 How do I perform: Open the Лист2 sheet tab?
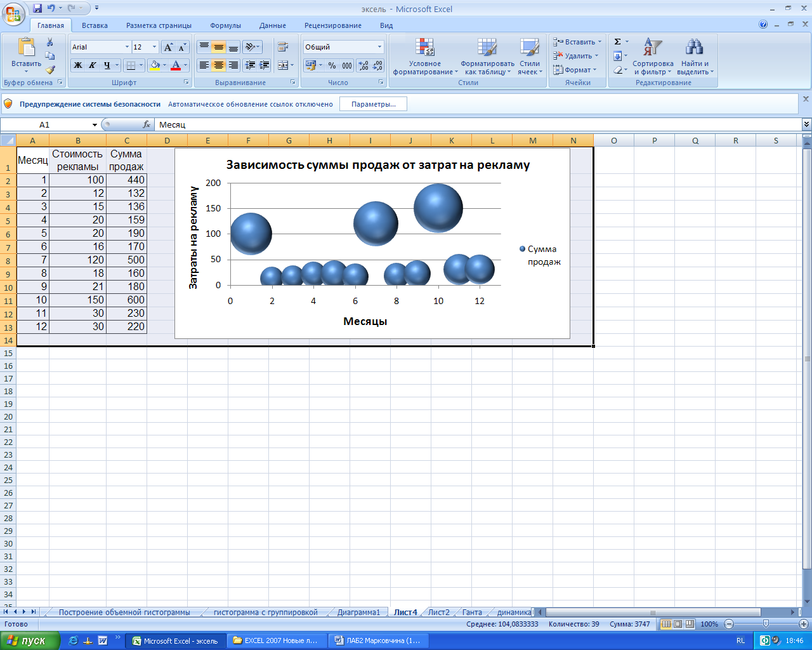438,613
